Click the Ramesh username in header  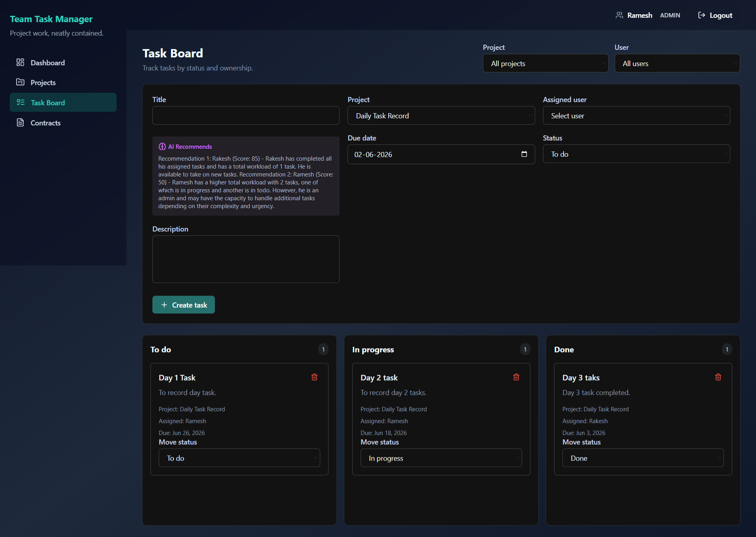(640, 15)
